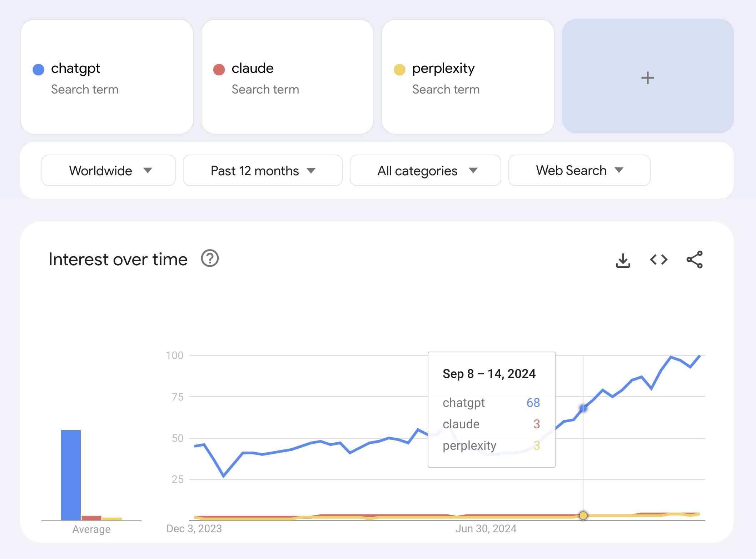Open the All categories dropdown
756x559 pixels.
[x=425, y=170]
